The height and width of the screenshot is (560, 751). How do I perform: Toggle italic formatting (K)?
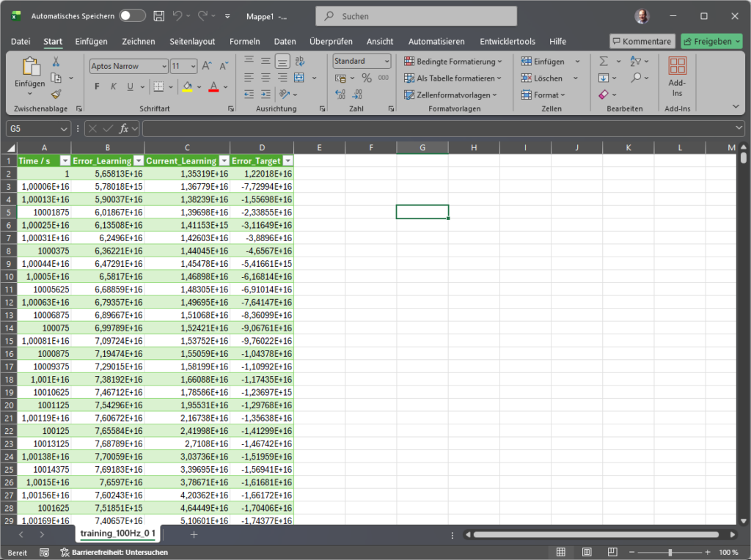pyautogui.click(x=114, y=86)
